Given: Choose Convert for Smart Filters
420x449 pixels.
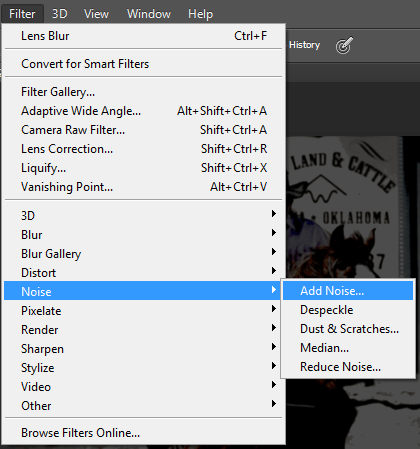Looking at the screenshot, I should [x=144, y=64].
